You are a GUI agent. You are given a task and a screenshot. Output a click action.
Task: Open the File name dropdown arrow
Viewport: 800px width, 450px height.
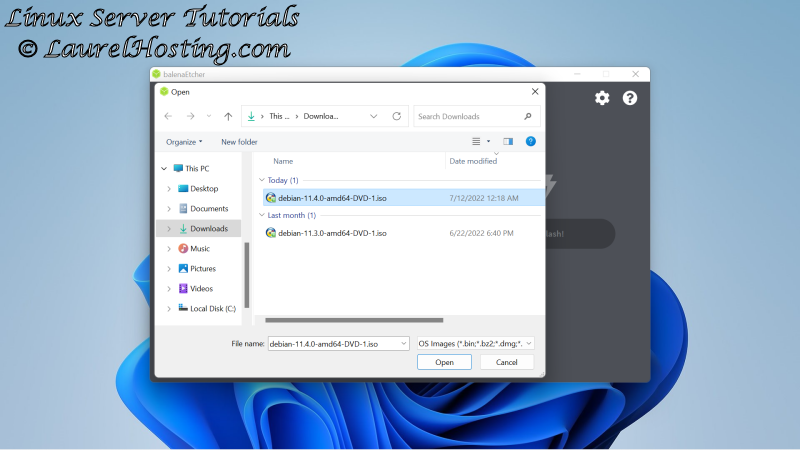404,343
